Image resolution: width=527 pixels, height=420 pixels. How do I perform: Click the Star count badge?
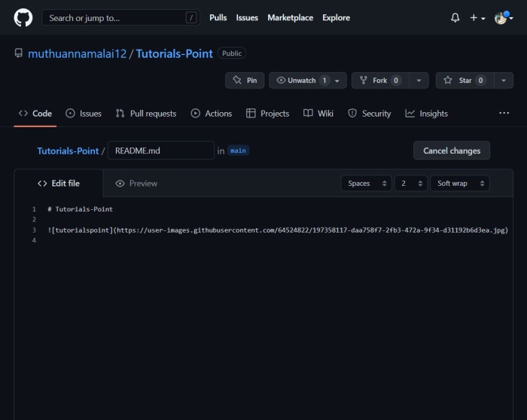480,81
